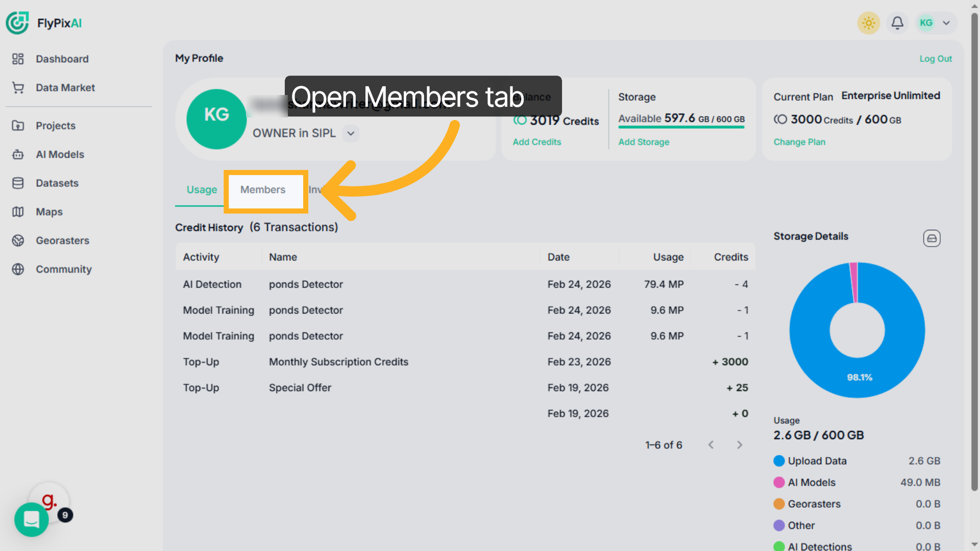This screenshot has height=551, width=980.
Task: Click the storage drive icon in Storage Details
Action: pos(932,238)
